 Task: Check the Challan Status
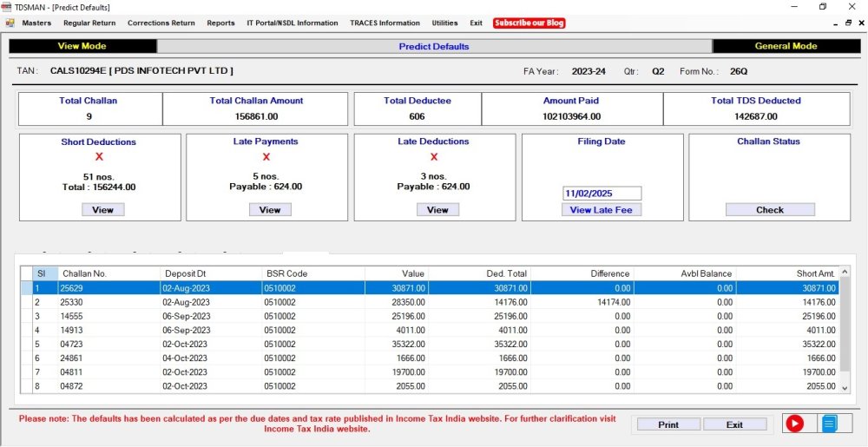tap(770, 210)
